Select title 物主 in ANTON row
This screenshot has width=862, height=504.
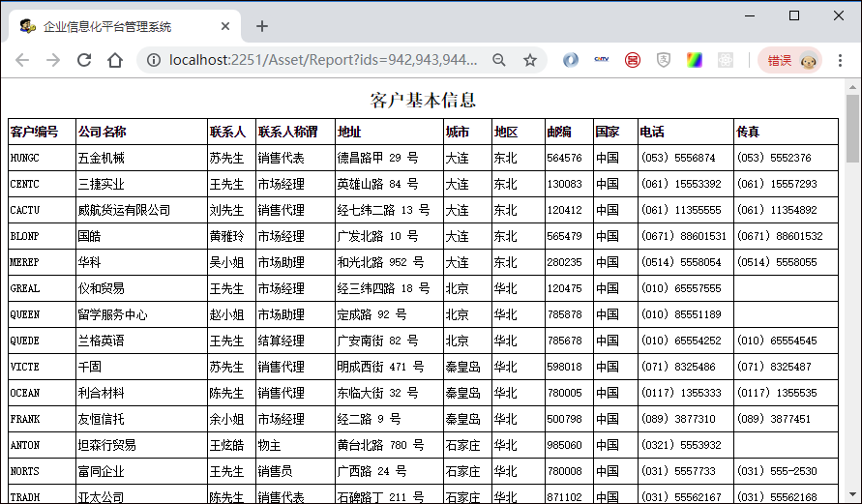point(269,445)
